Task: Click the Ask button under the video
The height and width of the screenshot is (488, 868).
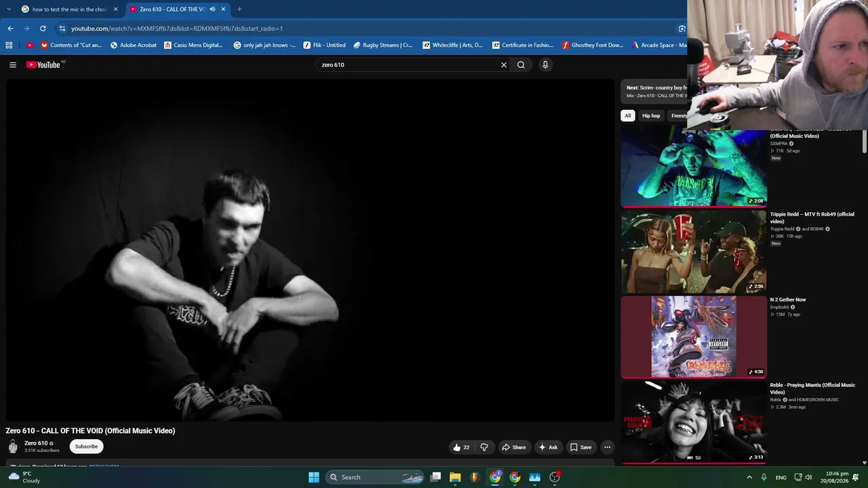Action: pos(548,447)
